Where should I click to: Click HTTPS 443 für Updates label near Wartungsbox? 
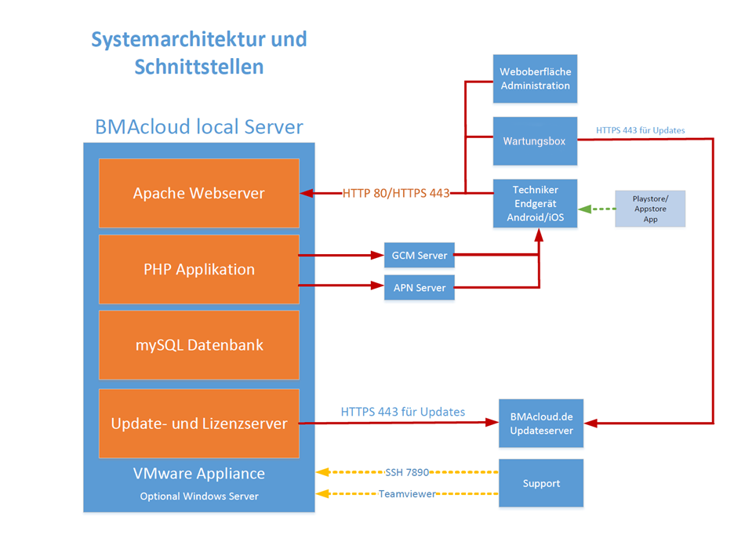coord(640,130)
